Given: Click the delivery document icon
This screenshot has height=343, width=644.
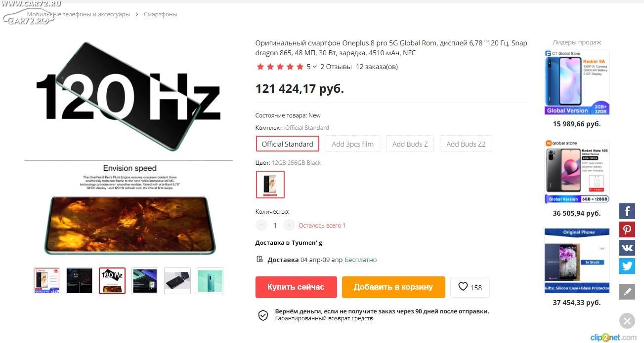Looking at the screenshot, I should tap(259, 260).
